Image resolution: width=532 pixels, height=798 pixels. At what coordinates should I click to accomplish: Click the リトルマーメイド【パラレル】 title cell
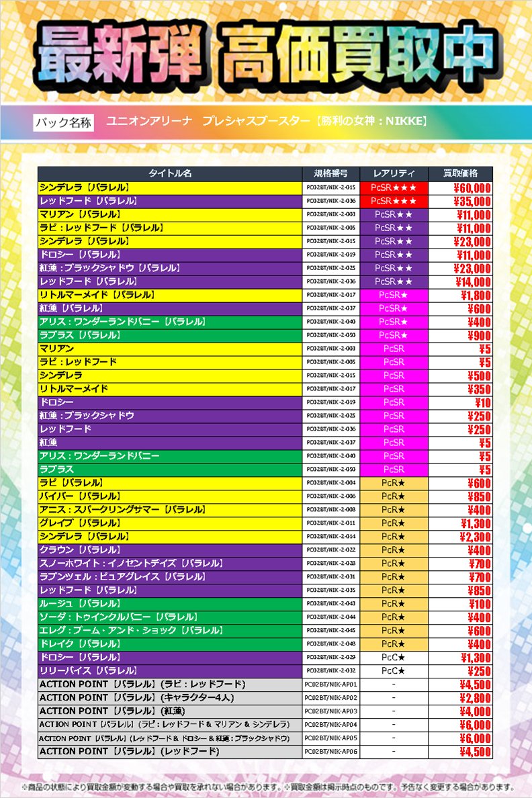pyautogui.click(x=170, y=295)
